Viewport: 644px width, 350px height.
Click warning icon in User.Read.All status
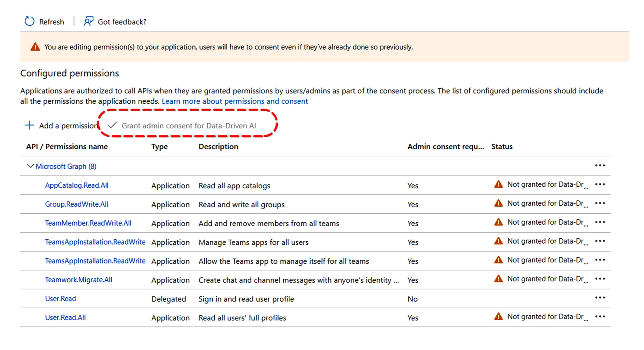(499, 317)
